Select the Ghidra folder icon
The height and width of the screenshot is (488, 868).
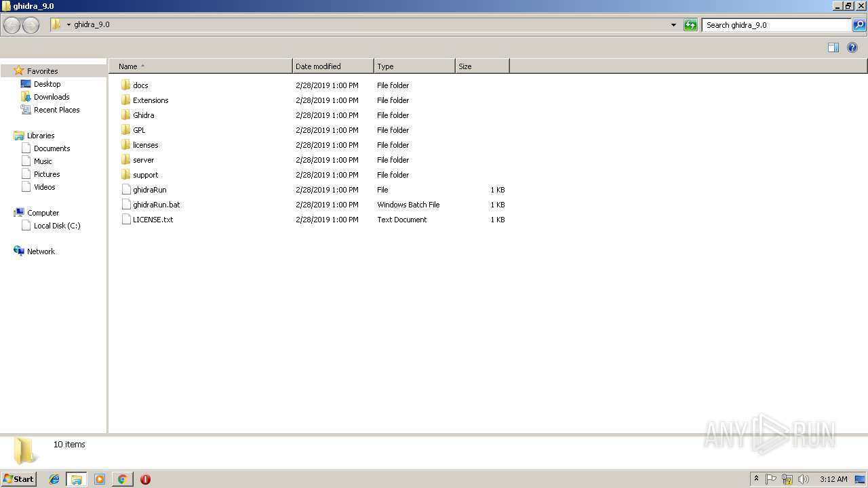(125, 115)
